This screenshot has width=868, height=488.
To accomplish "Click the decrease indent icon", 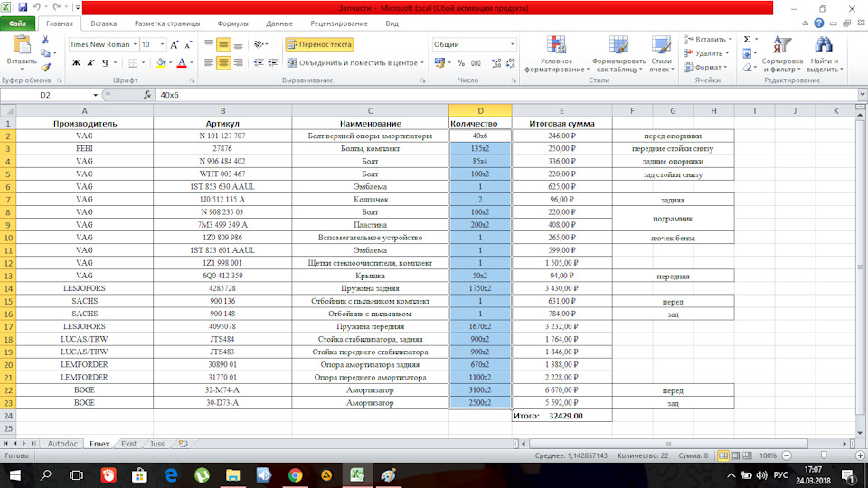I will pos(259,63).
